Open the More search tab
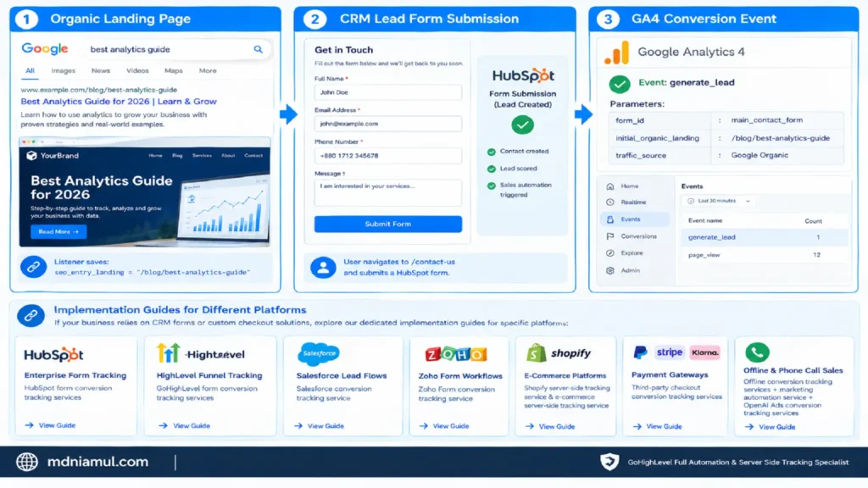 click(x=208, y=71)
